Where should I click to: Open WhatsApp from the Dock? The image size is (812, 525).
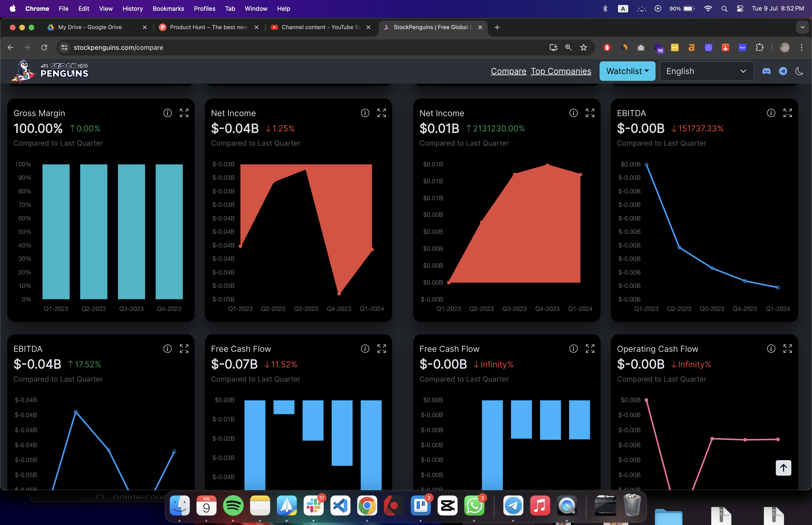pyautogui.click(x=474, y=505)
